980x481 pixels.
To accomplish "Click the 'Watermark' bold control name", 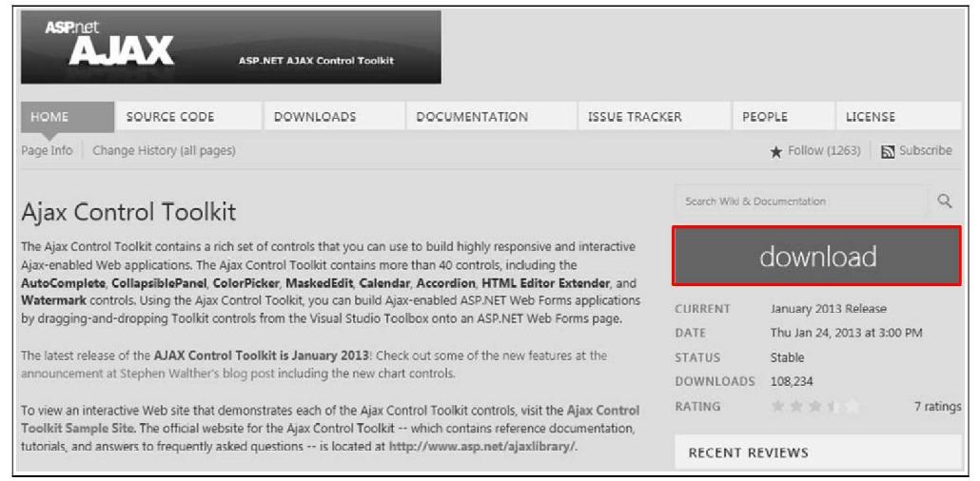I will (53, 299).
